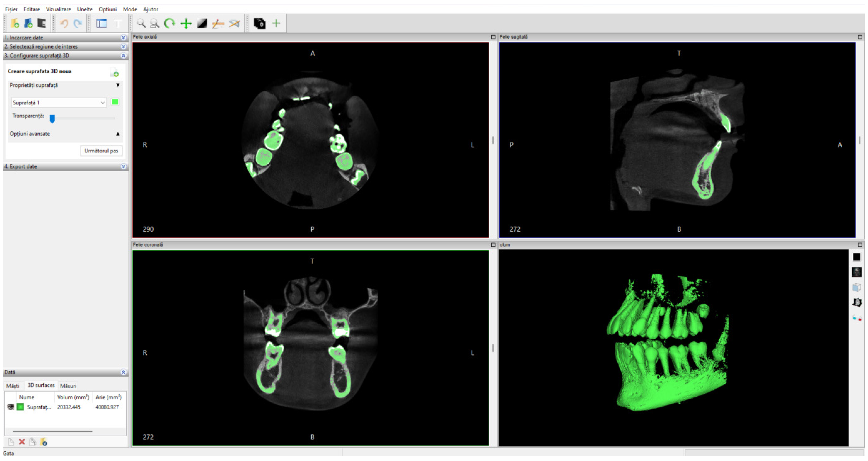The image size is (868, 461).
Task: Open the Fișier menu
Action: click(x=11, y=9)
